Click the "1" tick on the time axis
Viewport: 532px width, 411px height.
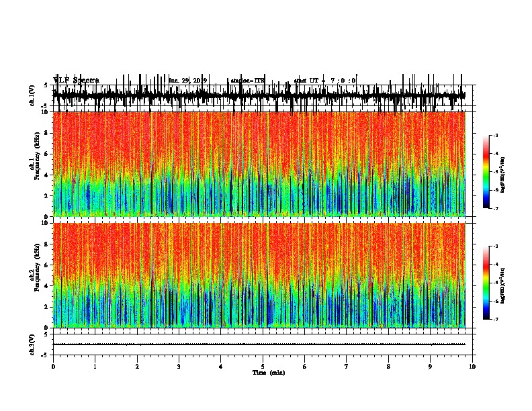point(95,367)
